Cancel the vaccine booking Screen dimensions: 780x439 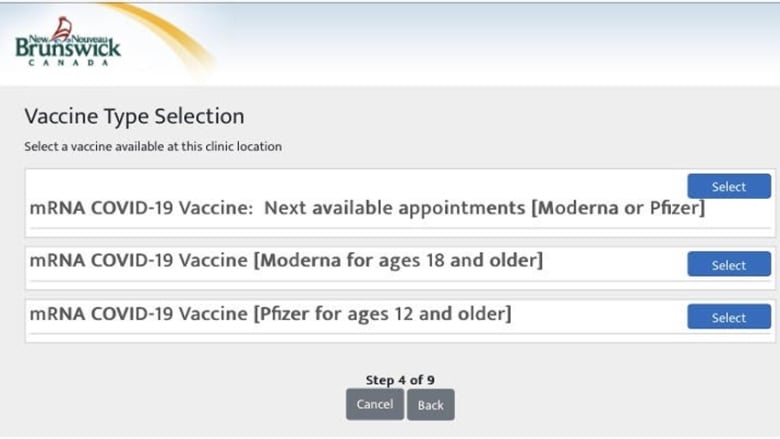(x=375, y=405)
